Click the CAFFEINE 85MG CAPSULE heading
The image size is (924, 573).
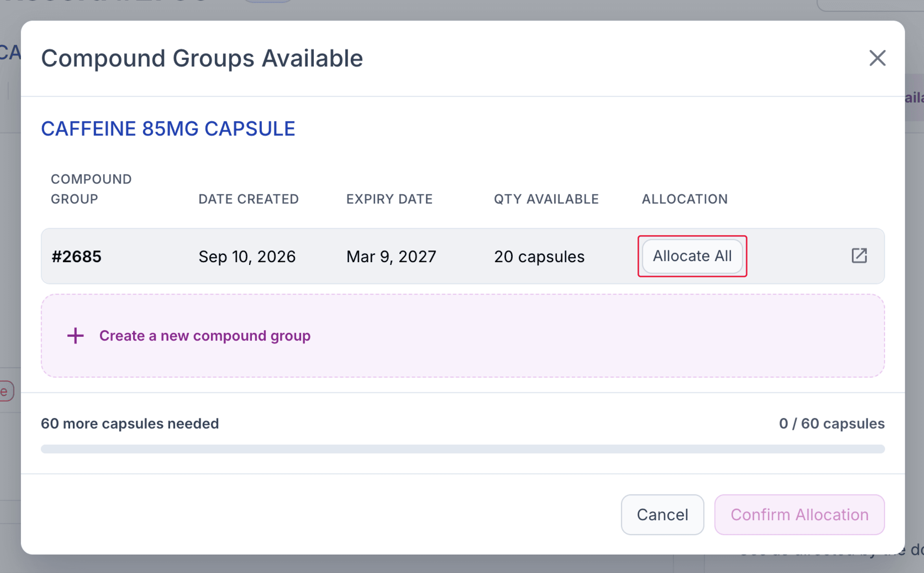tap(168, 128)
